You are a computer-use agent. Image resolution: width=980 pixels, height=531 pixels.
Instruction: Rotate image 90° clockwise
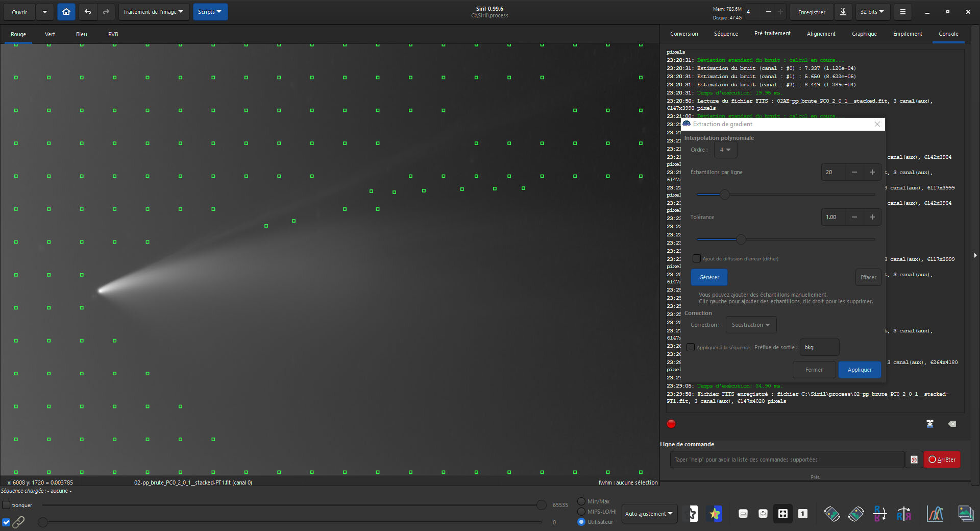[x=856, y=514]
